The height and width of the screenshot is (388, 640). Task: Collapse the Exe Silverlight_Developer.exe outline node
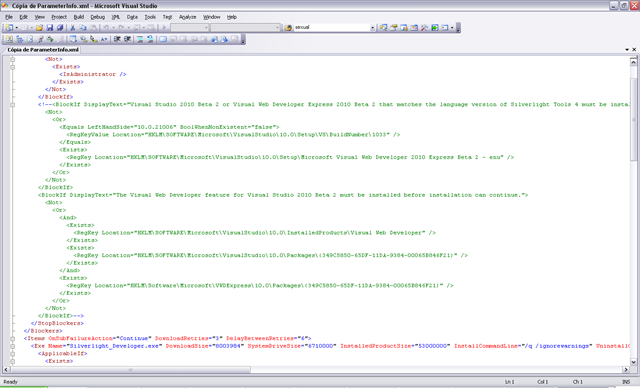13,346
